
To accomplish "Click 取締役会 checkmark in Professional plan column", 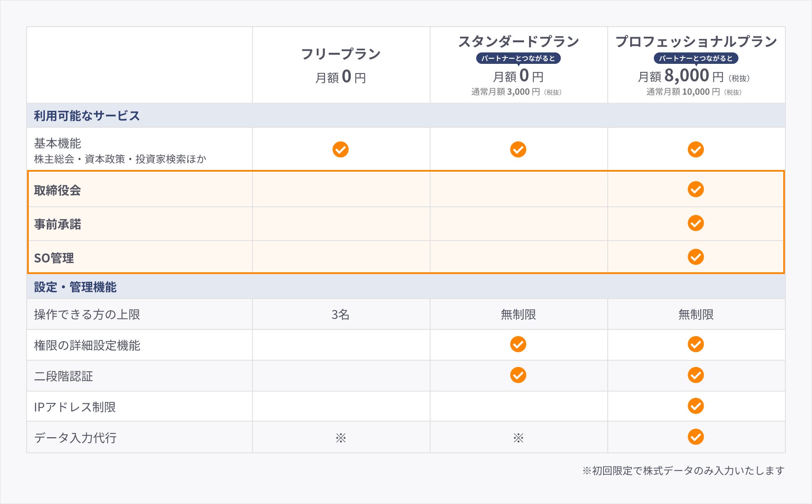I will click(696, 189).
